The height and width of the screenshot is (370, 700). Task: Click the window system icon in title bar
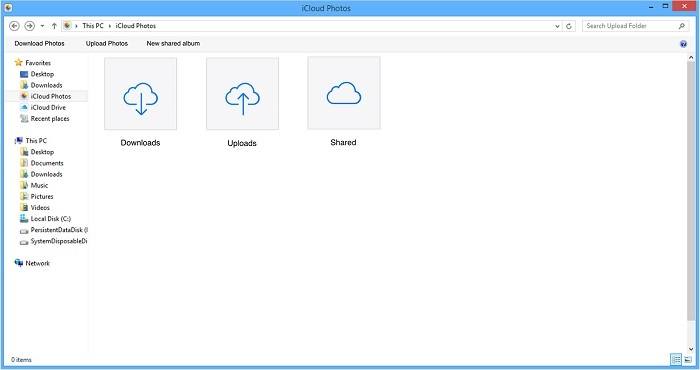click(x=8, y=8)
